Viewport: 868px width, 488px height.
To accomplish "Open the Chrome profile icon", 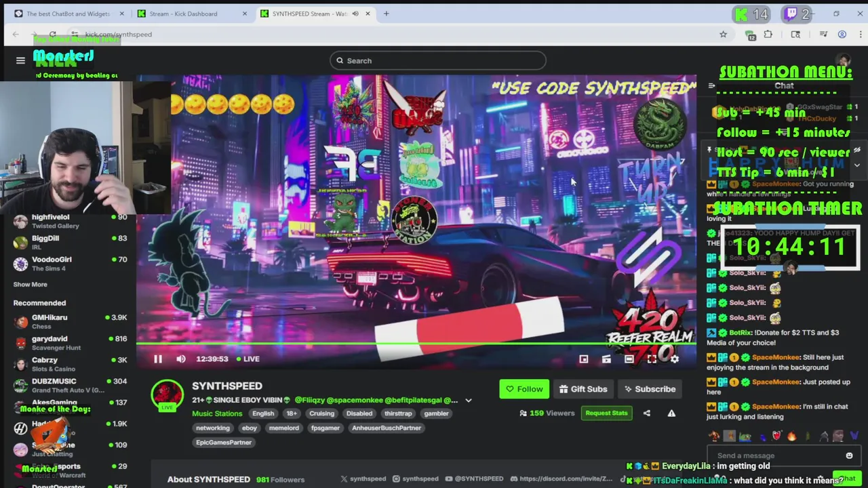I will pos(842,34).
